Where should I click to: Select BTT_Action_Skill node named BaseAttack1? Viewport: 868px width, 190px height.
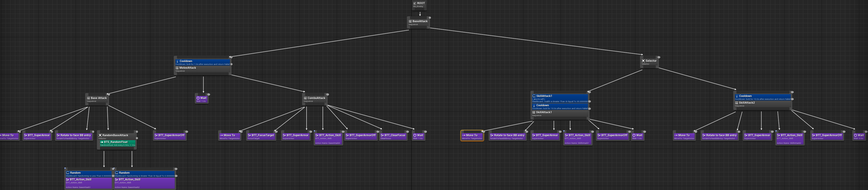point(89,183)
